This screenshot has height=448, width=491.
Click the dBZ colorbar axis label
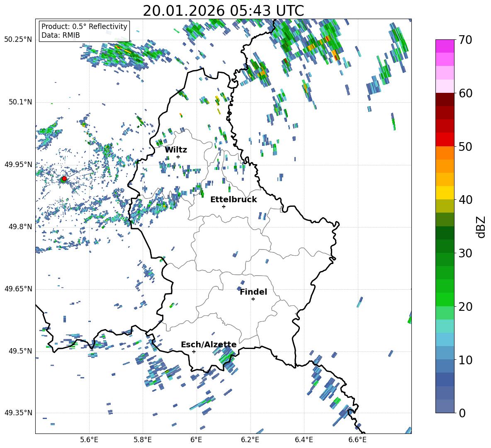point(481,227)
